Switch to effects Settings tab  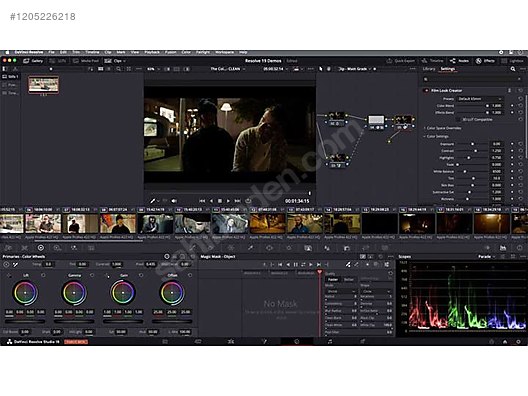(x=448, y=69)
